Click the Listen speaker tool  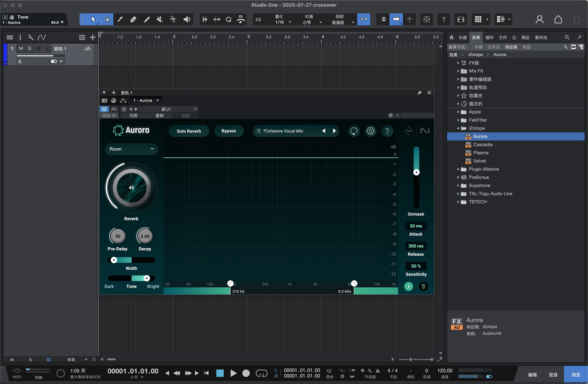[187, 20]
